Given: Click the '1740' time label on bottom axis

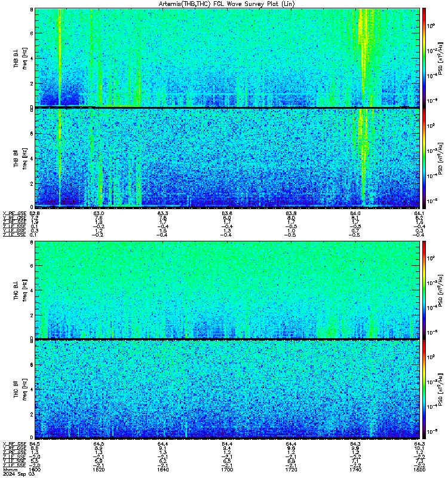Looking at the screenshot, I should [355, 470].
